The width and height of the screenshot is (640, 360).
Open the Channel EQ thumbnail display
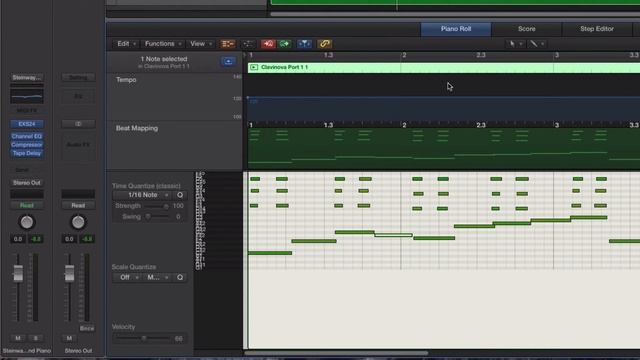[27, 97]
